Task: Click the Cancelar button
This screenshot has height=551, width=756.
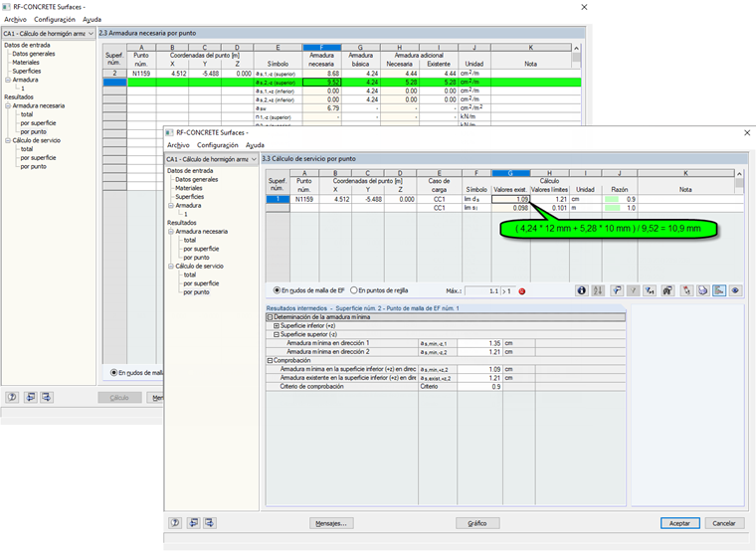Action: point(724,523)
